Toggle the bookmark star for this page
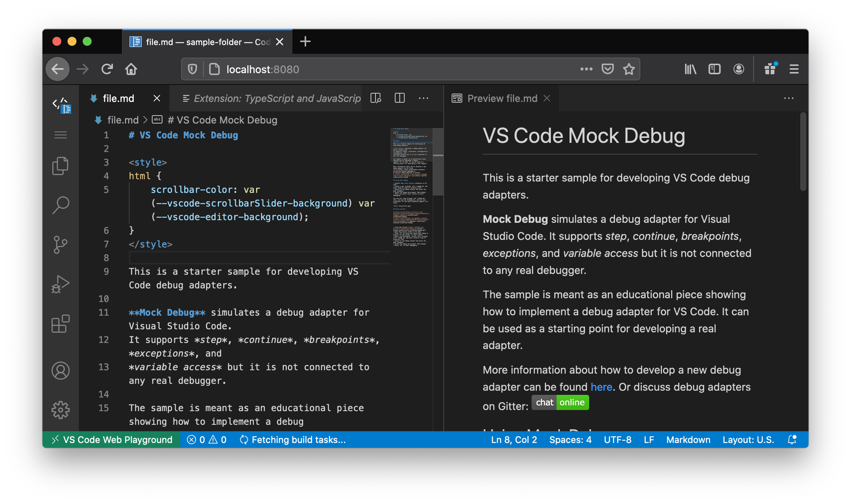 (629, 69)
